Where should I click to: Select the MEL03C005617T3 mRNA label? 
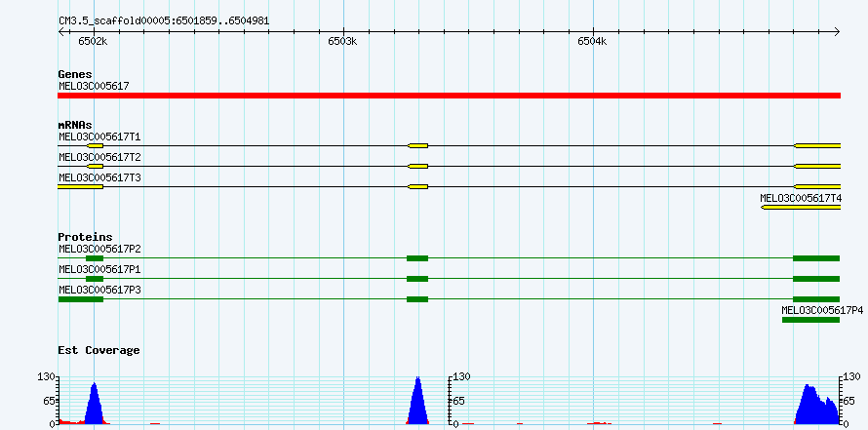(99, 177)
